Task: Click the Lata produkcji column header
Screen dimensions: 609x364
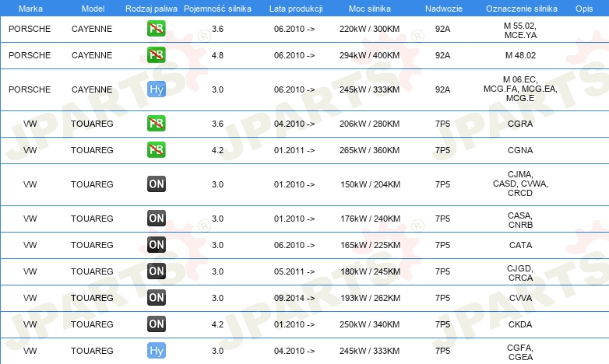Action: 296,9
